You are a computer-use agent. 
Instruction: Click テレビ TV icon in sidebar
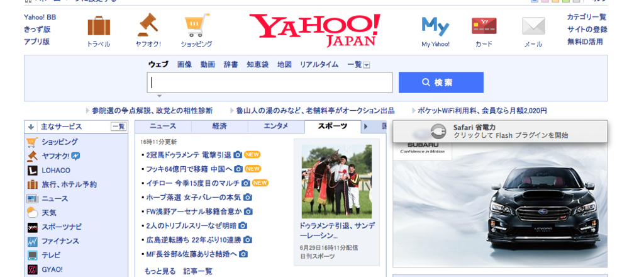pyautogui.click(x=33, y=255)
